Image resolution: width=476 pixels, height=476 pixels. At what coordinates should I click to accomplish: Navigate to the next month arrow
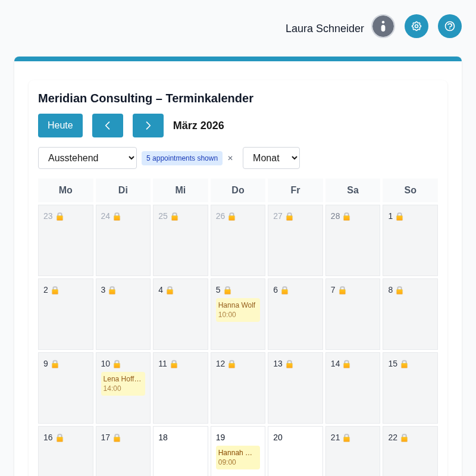coord(148,126)
